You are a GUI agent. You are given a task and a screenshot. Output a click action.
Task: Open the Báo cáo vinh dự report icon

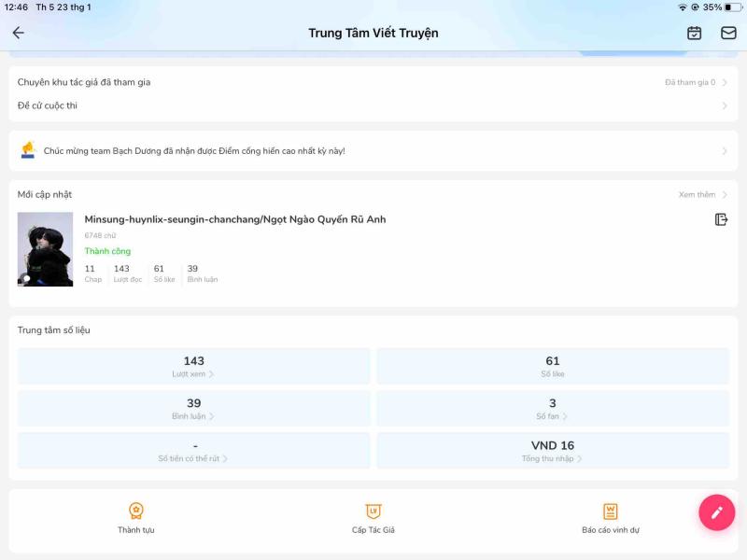coord(611,511)
